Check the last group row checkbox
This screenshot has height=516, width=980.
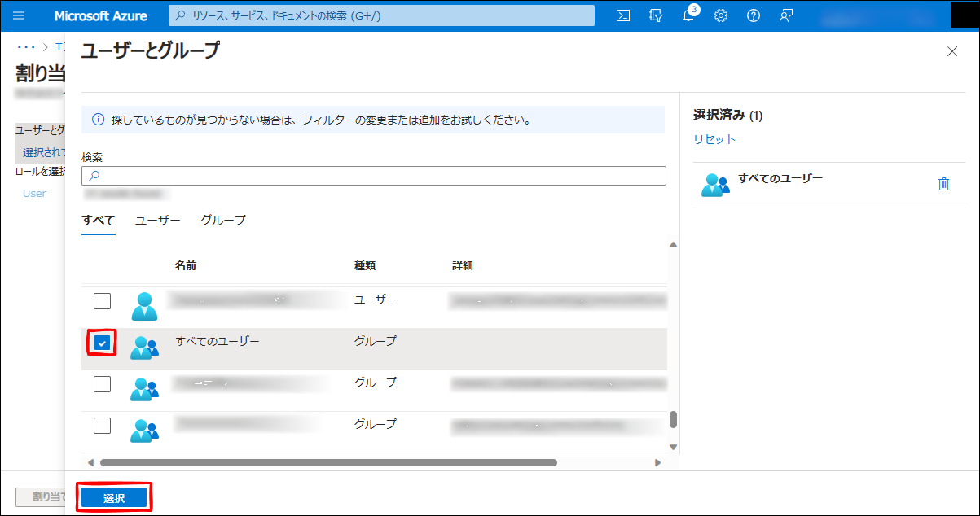(x=102, y=425)
